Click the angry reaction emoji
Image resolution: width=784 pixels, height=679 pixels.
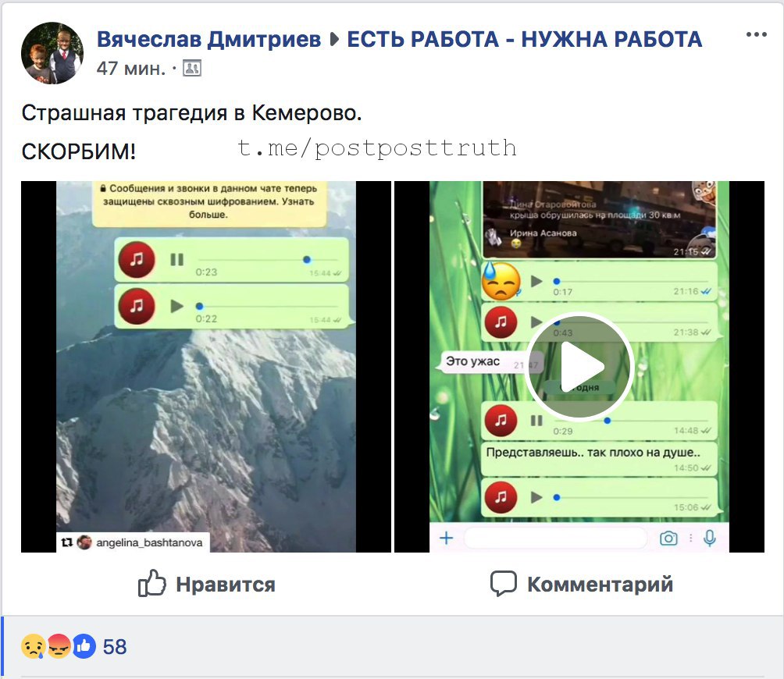pos(59,646)
